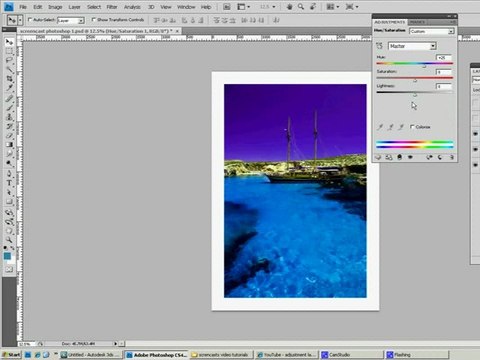Switch to screencasts video tutorials folder taskbar button

222,355
